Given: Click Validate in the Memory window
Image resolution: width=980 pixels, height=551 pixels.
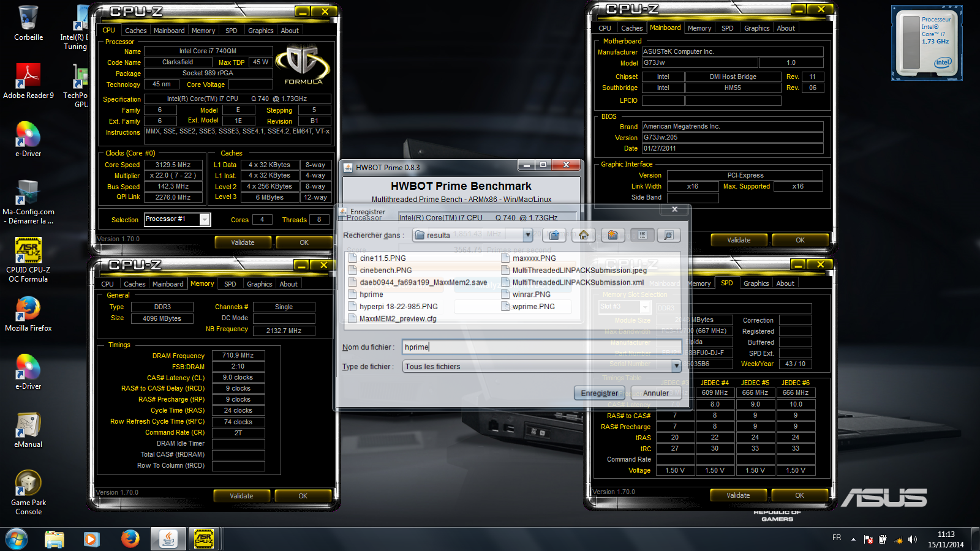Looking at the screenshot, I should tap(241, 496).
